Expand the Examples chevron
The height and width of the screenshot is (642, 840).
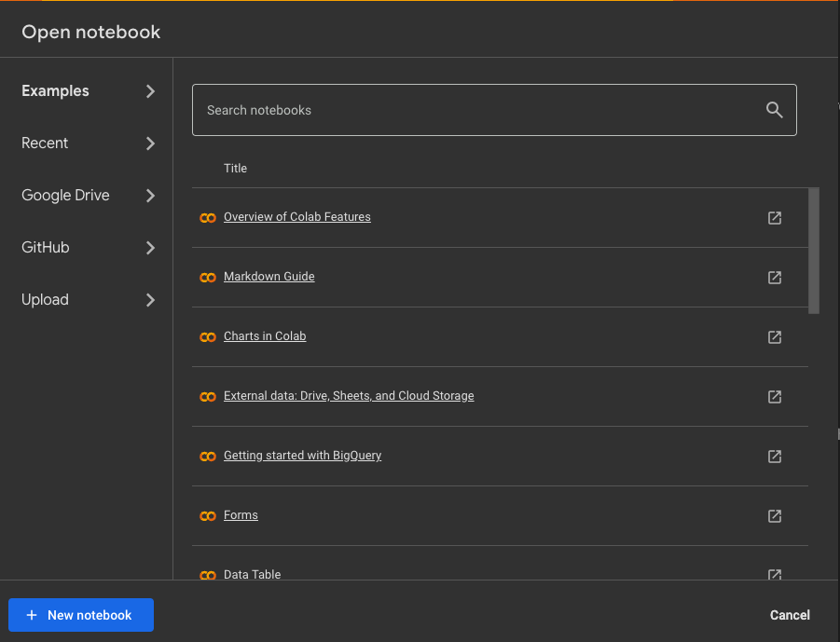coord(150,91)
